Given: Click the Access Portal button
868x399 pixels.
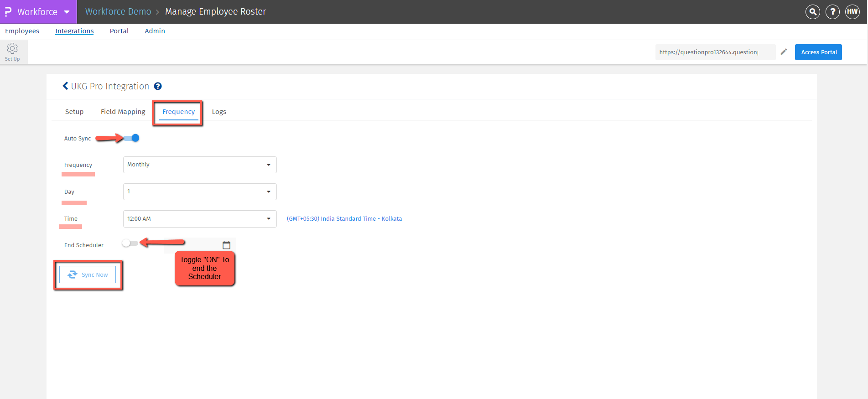Looking at the screenshot, I should [818, 52].
